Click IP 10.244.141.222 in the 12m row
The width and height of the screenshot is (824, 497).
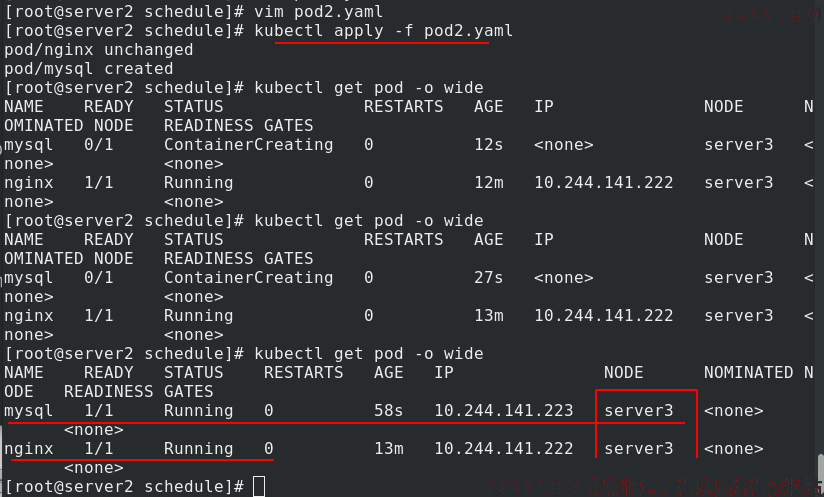point(603,183)
